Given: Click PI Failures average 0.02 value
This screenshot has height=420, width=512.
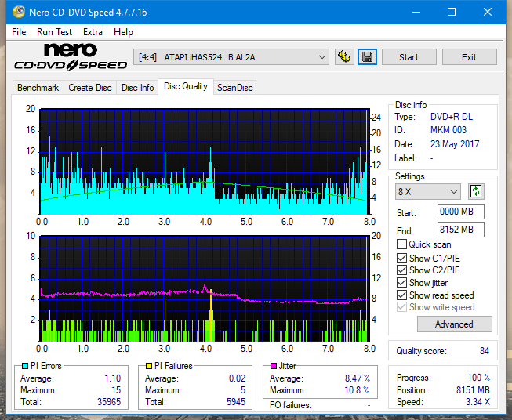Looking at the screenshot, I should (237, 378).
